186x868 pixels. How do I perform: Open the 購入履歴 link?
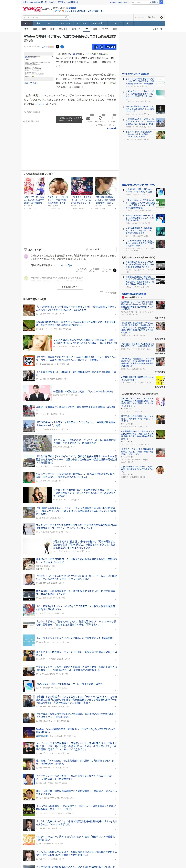tap(152, 18)
